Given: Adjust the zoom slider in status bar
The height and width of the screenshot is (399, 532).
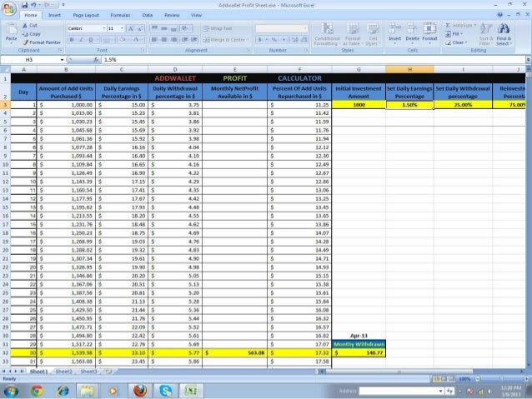Looking at the screenshot, I should point(501,379).
